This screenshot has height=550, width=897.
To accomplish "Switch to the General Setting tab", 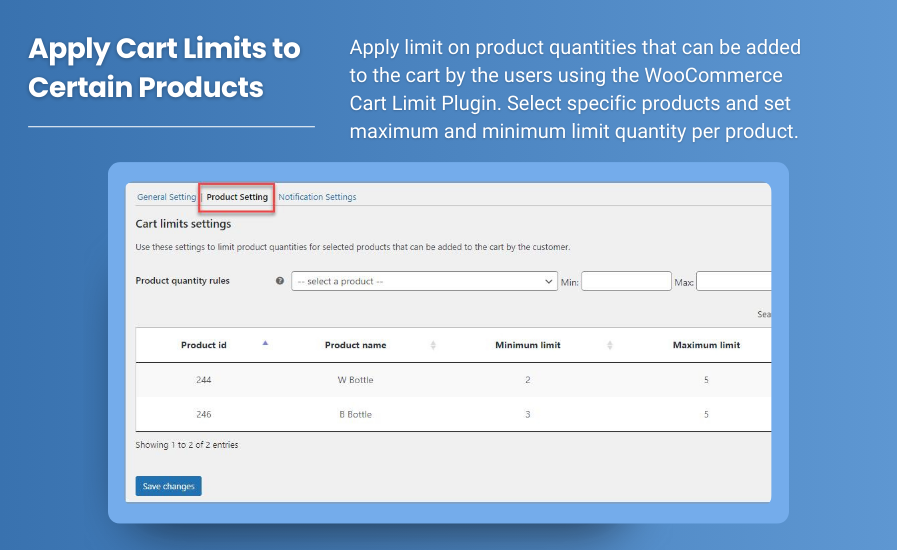I will coord(166,197).
